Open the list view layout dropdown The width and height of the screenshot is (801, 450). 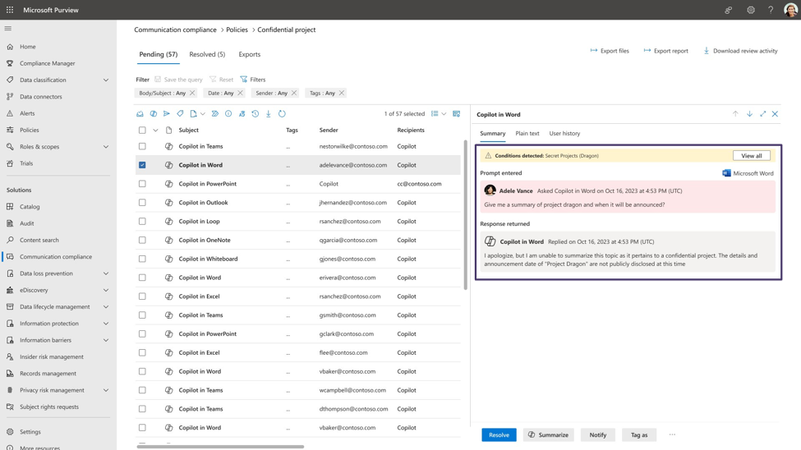point(439,114)
